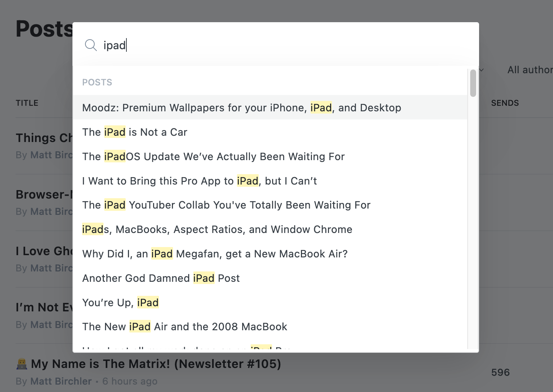Open the "You're Up, iPad" result
This screenshot has width=553, height=392.
[x=270, y=303]
